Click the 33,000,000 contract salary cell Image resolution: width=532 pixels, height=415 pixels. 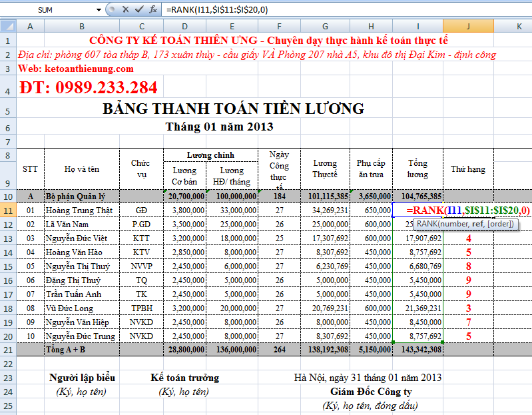pos(232,210)
